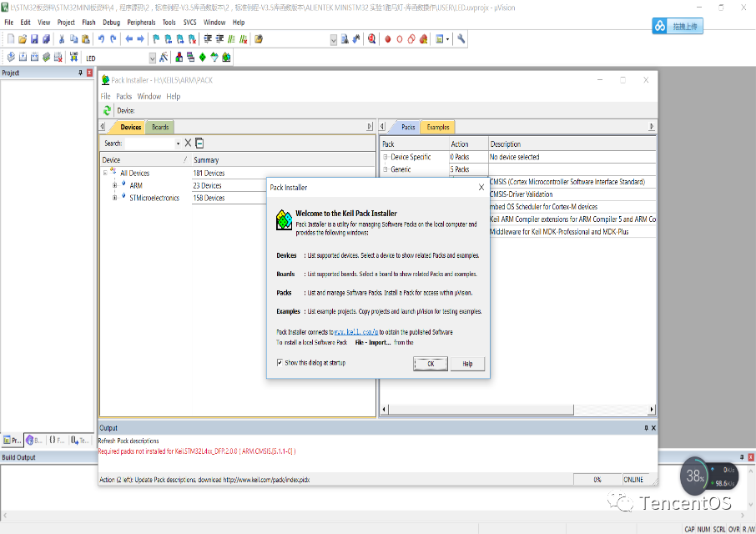Click the Save file toolbar icon
The width and height of the screenshot is (756, 534).
[x=35, y=39]
